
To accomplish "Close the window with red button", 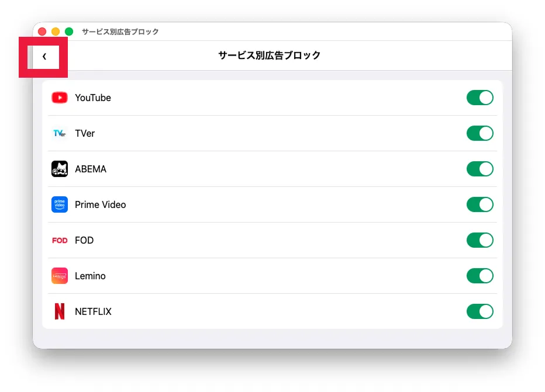I will [x=42, y=32].
